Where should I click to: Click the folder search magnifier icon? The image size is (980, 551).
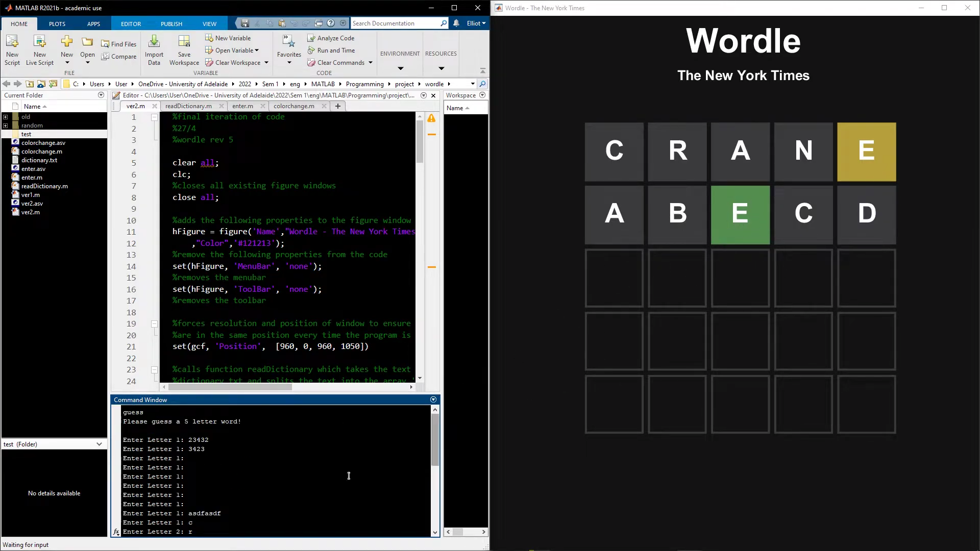pyautogui.click(x=482, y=84)
